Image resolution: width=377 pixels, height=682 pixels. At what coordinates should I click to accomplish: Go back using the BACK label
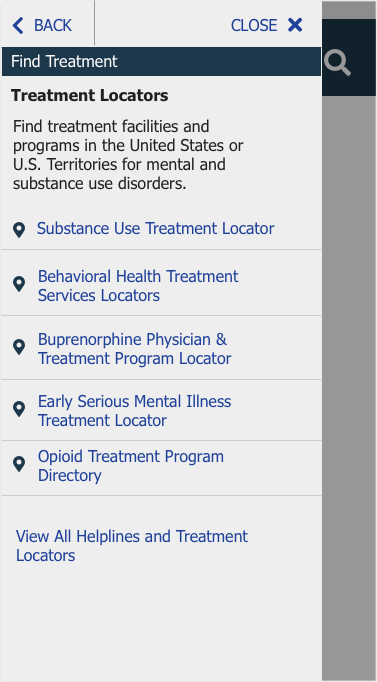[53, 26]
